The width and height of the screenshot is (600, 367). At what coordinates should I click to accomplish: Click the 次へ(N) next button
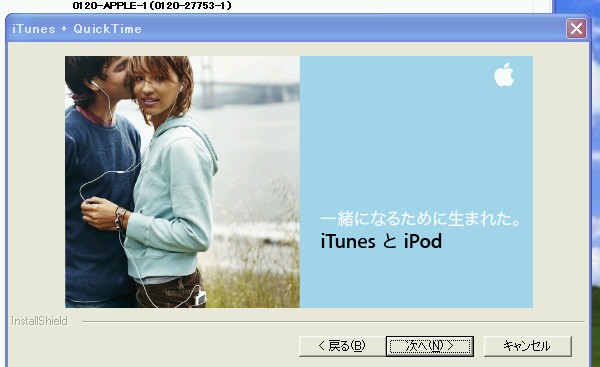pyautogui.click(x=430, y=346)
